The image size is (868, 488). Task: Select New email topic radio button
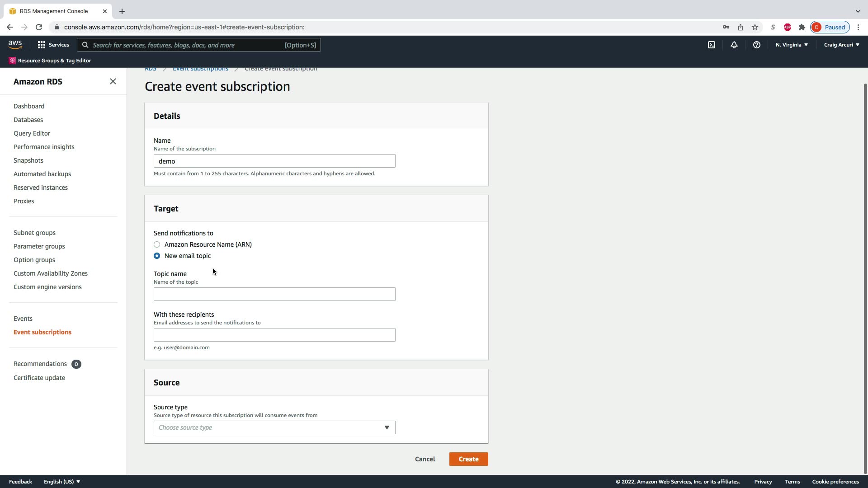[157, 256]
